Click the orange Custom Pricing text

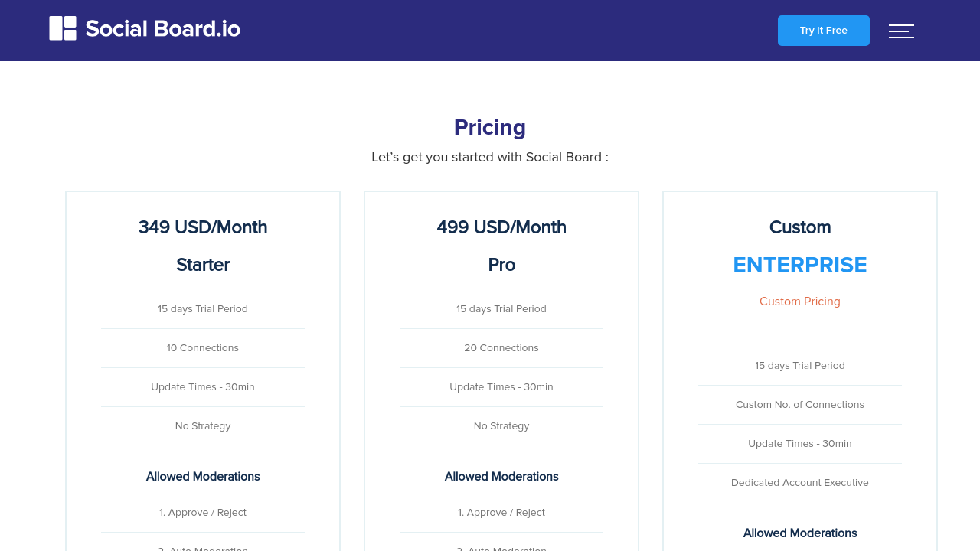point(800,302)
